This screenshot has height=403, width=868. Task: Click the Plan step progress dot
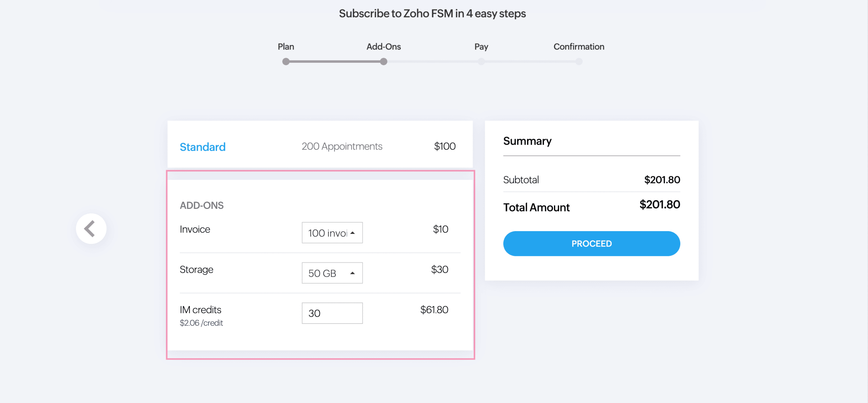click(x=286, y=61)
